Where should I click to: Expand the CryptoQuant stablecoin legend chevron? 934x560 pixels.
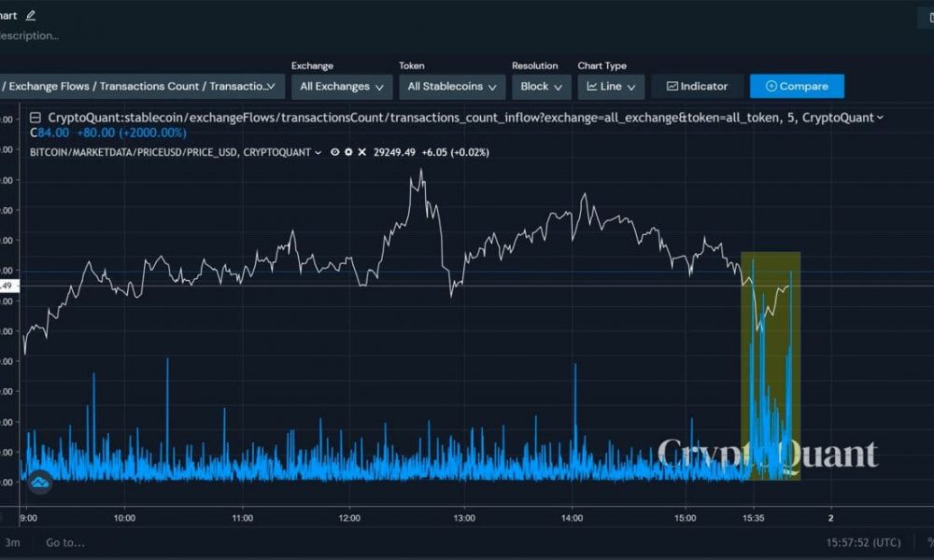(x=880, y=118)
